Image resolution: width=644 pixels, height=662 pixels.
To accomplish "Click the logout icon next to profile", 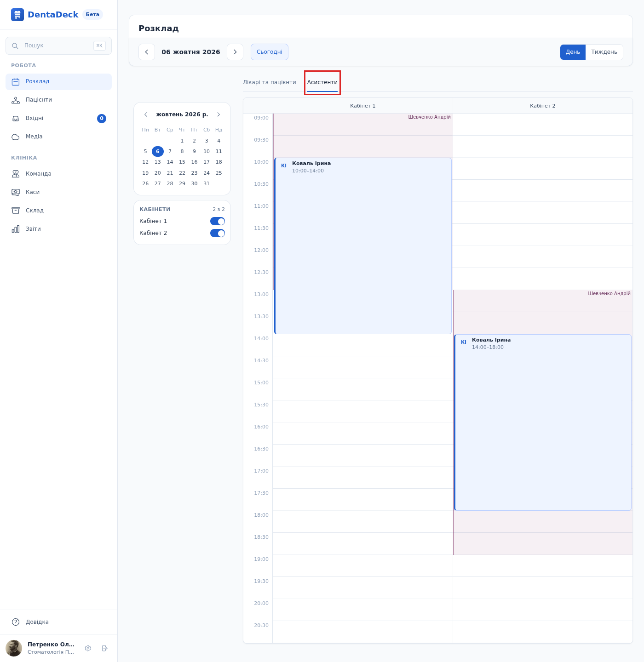I will [x=105, y=648].
